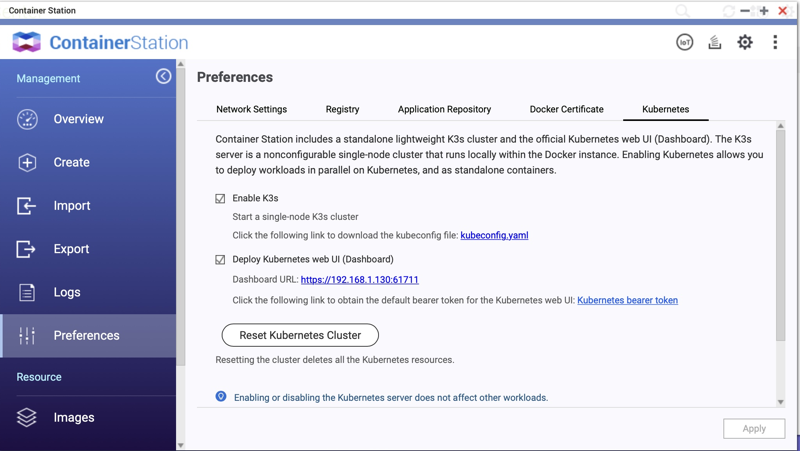The width and height of the screenshot is (800, 451).
Task: Open the IoT icon in header
Action: (685, 42)
